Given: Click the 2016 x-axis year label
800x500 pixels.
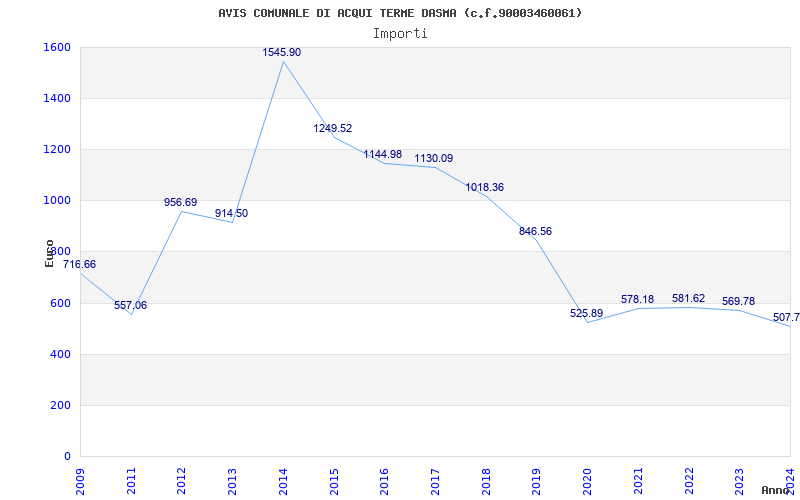Looking at the screenshot, I should tap(384, 481).
